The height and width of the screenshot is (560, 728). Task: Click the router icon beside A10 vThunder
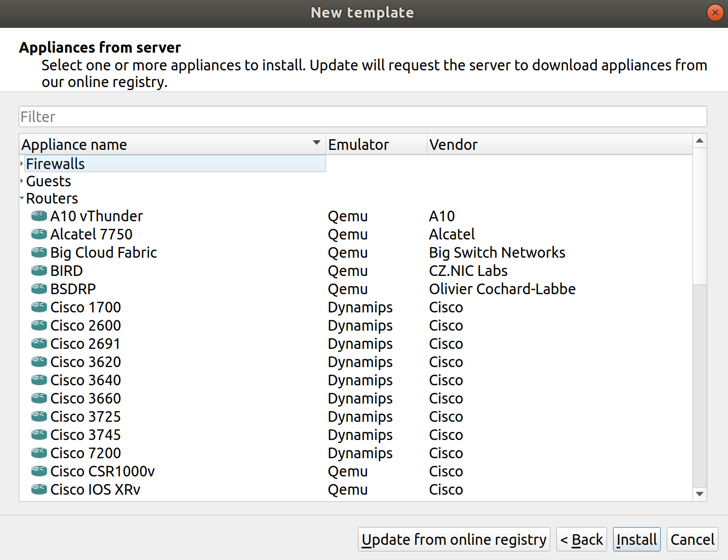[x=38, y=216]
